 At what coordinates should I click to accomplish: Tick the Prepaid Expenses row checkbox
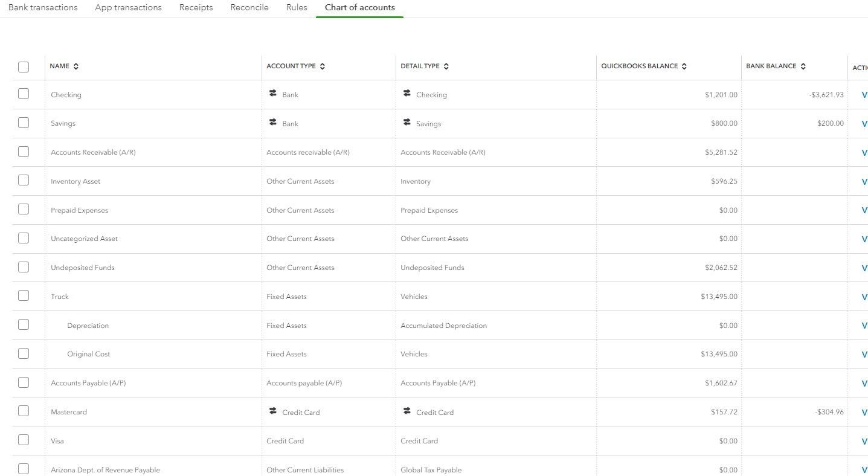pos(24,209)
